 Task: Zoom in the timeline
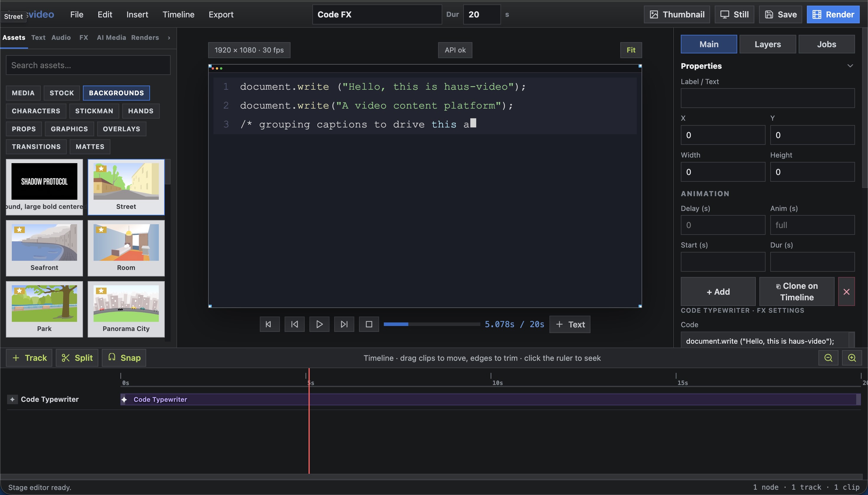852,358
